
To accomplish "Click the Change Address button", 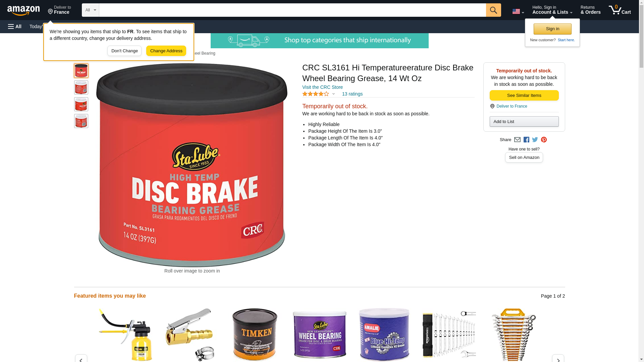I will click(166, 51).
